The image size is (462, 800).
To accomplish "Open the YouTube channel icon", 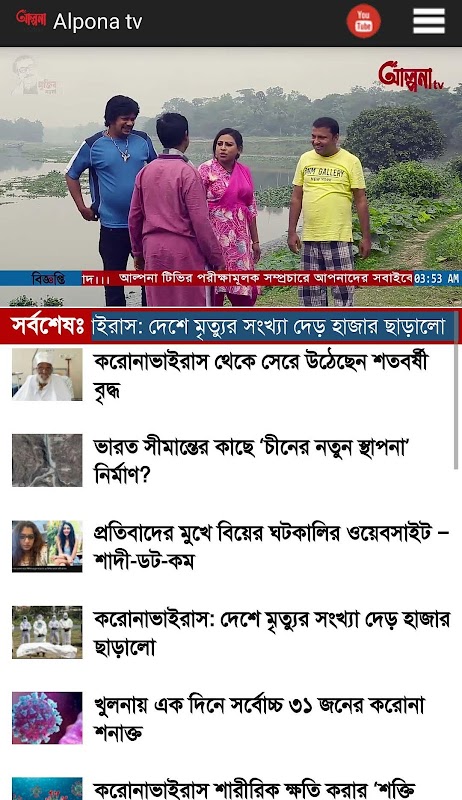I will click(364, 21).
